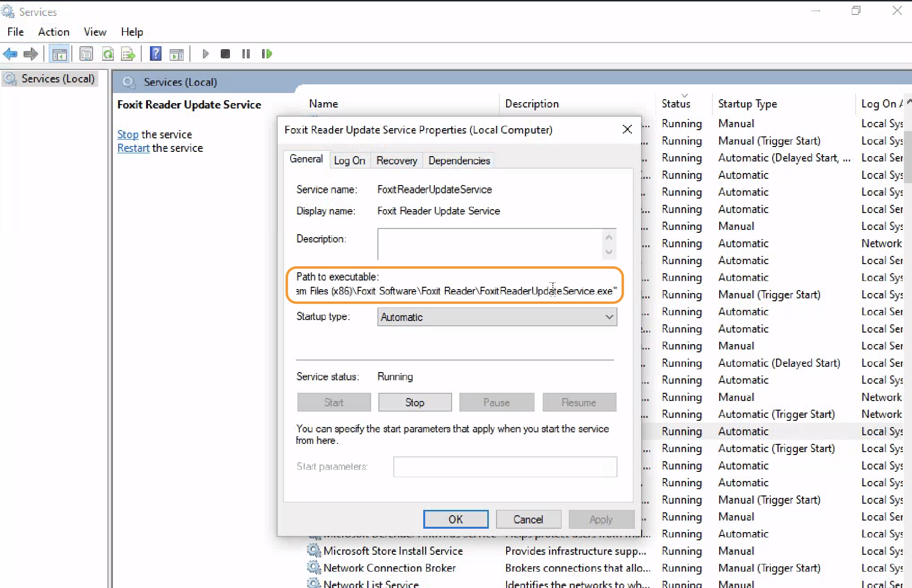Viewport: 912px width, 588px height.
Task: Click Cancel in the Properties dialog
Action: 528,519
